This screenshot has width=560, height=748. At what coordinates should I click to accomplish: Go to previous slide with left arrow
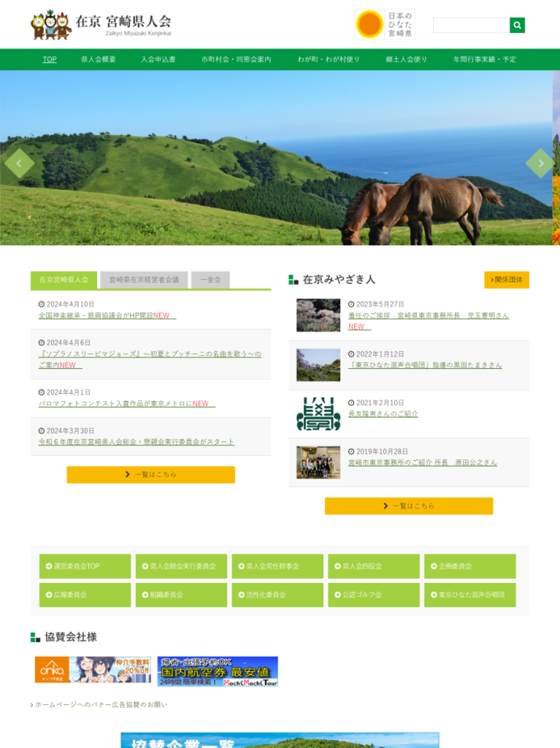point(20,164)
